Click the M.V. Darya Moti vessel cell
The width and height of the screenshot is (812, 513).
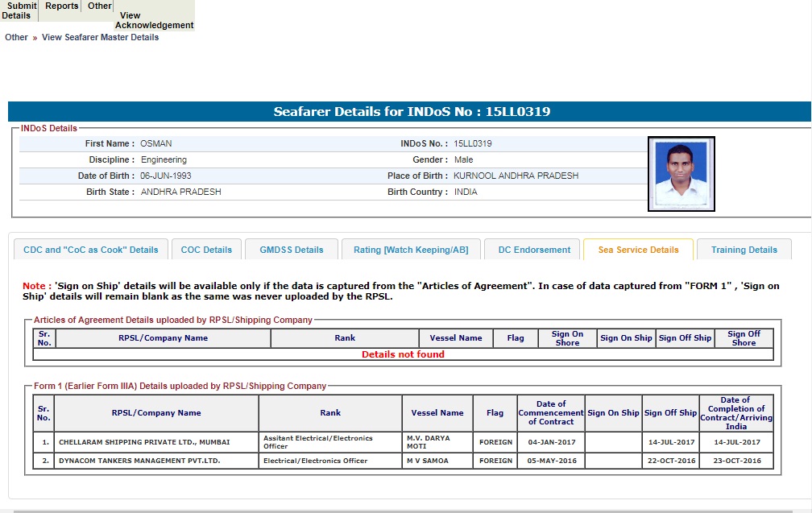click(x=429, y=442)
